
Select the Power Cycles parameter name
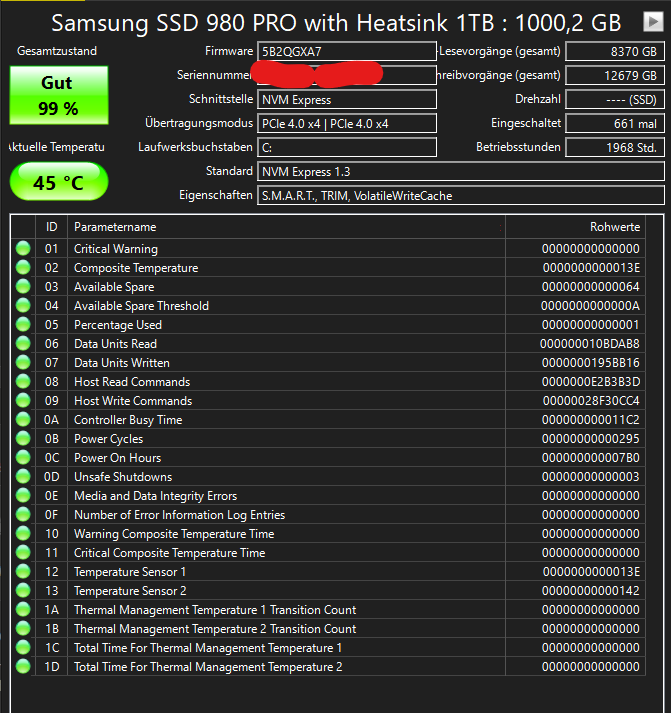(x=109, y=439)
